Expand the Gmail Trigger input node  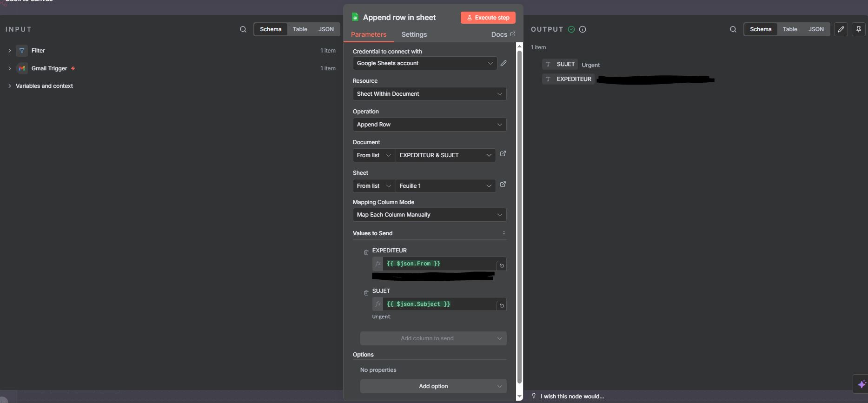[9, 68]
